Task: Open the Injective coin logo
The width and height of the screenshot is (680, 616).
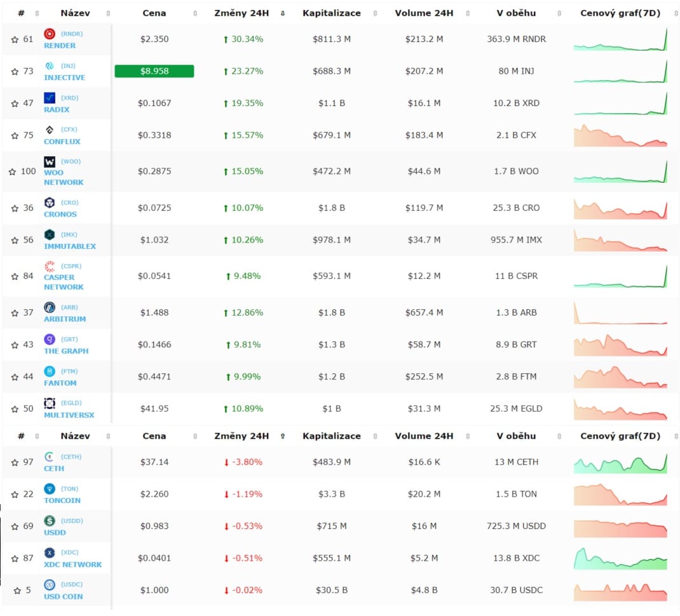Action: pyautogui.click(x=50, y=65)
